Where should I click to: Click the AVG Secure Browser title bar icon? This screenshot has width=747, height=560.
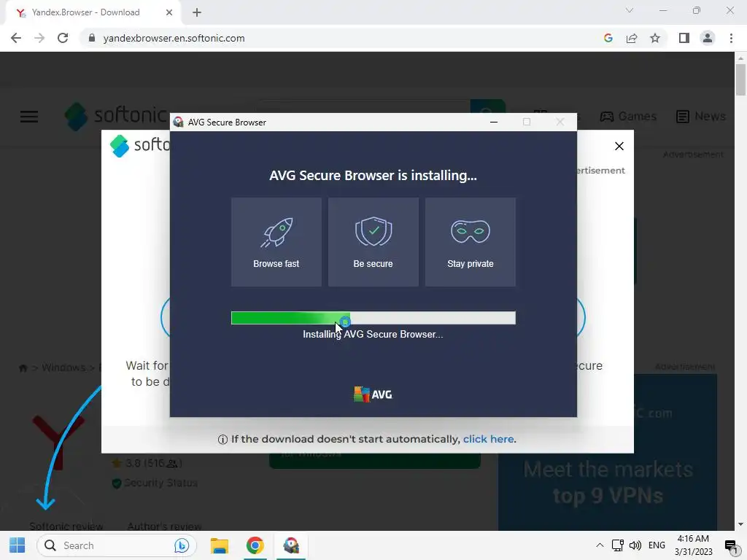(178, 122)
